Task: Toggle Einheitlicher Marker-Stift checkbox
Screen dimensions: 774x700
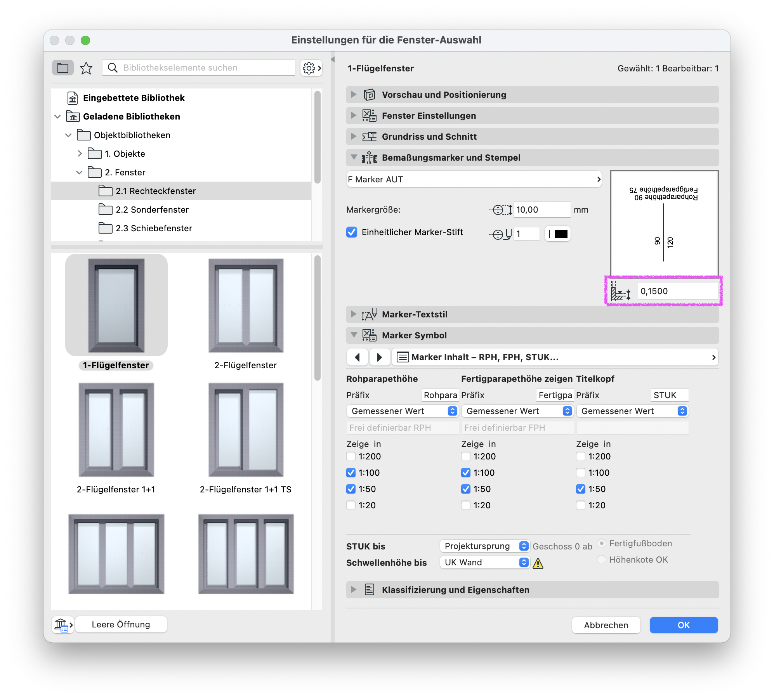Action: [x=351, y=232]
